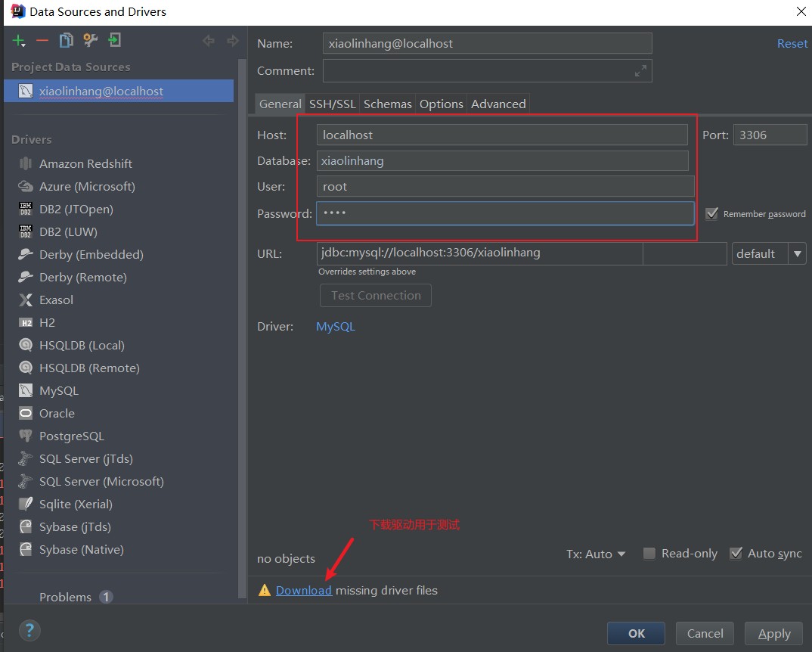Remove selected data source with minus icon
Screen dimensions: 812x652
42,40
